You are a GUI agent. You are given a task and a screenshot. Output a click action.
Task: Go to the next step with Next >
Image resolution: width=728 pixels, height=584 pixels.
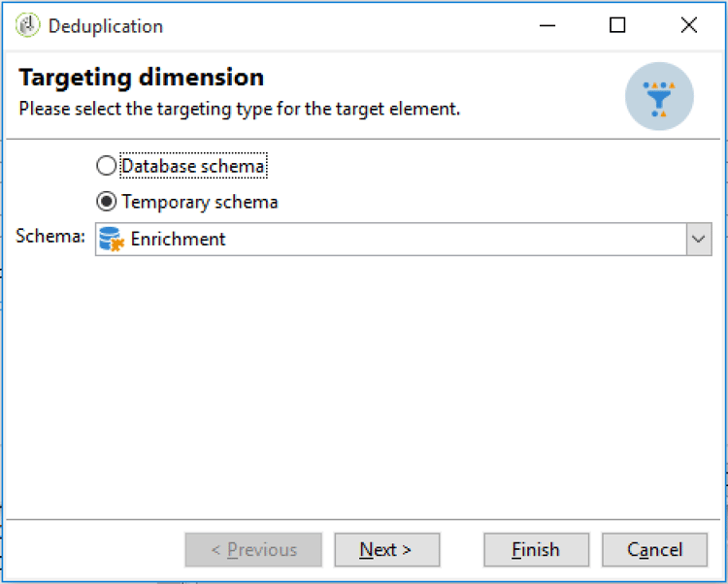click(x=386, y=550)
